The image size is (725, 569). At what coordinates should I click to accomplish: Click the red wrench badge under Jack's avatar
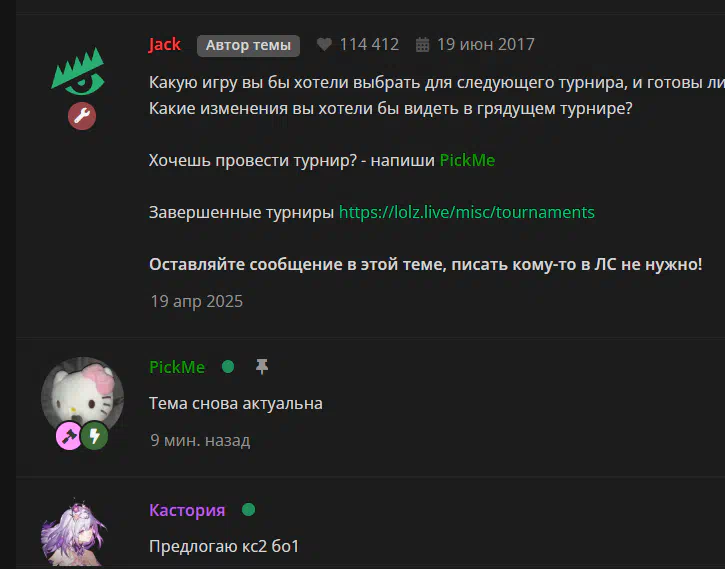pyautogui.click(x=82, y=116)
